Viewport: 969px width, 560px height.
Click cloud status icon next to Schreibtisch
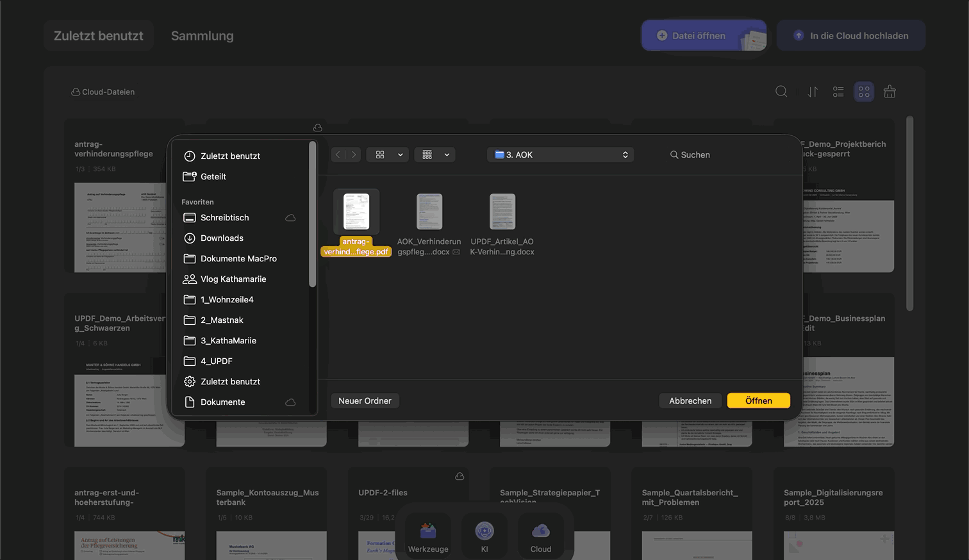coord(290,218)
